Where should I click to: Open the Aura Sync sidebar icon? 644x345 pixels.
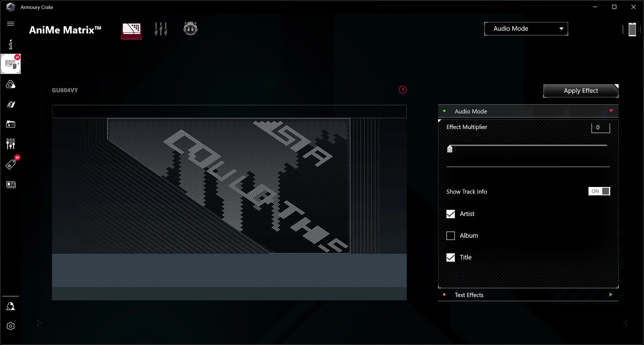click(x=11, y=84)
